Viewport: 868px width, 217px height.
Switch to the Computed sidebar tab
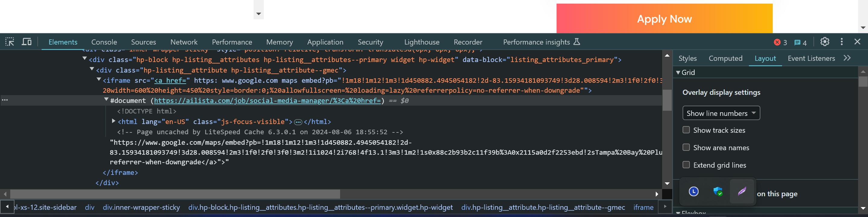click(725, 59)
